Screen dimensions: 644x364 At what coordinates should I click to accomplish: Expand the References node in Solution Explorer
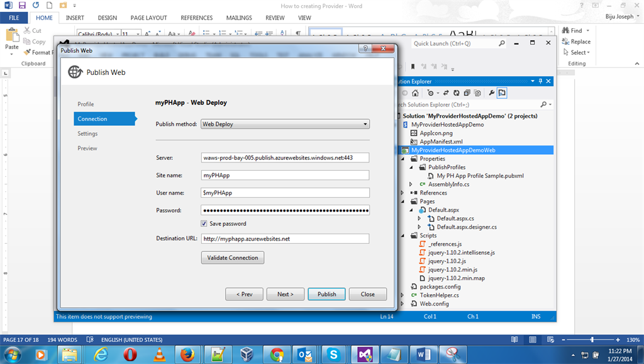[403, 193]
